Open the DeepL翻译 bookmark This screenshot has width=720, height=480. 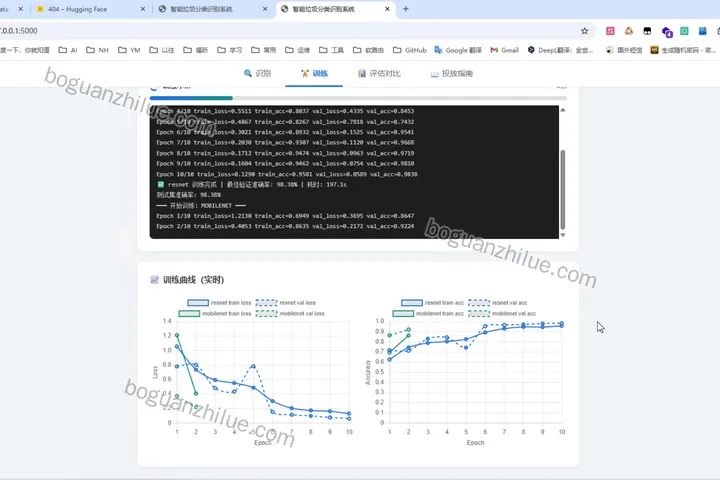tap(560, 50)
